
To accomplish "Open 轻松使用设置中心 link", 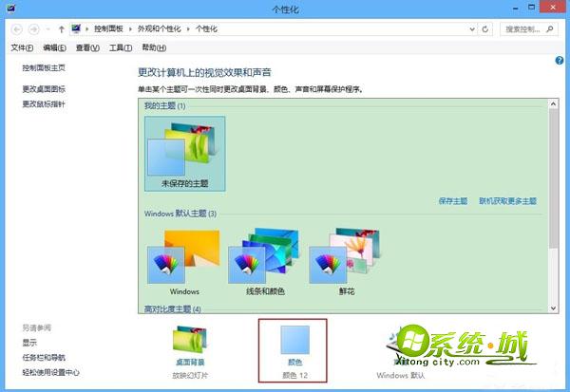I will (51, 372).
